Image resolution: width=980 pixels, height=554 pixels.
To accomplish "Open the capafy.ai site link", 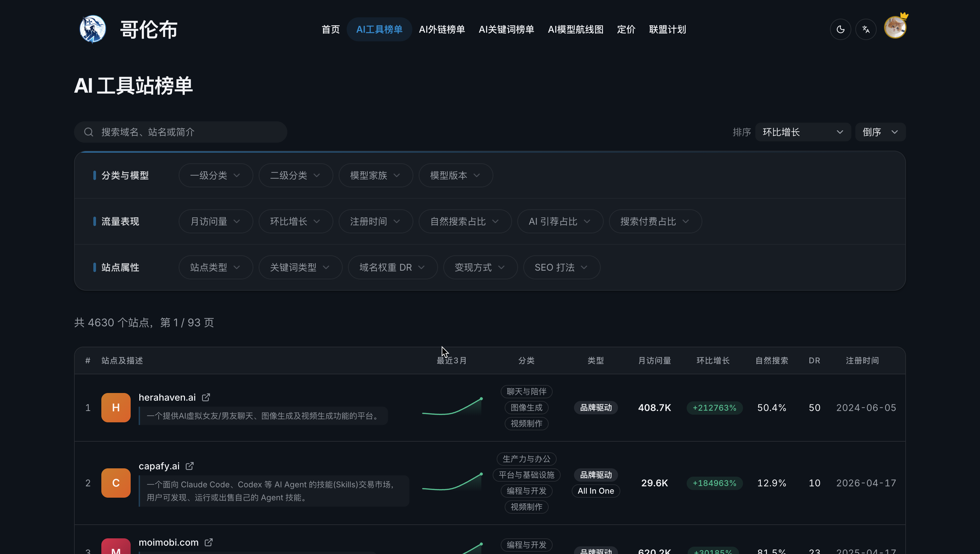I will pos(159,466).
